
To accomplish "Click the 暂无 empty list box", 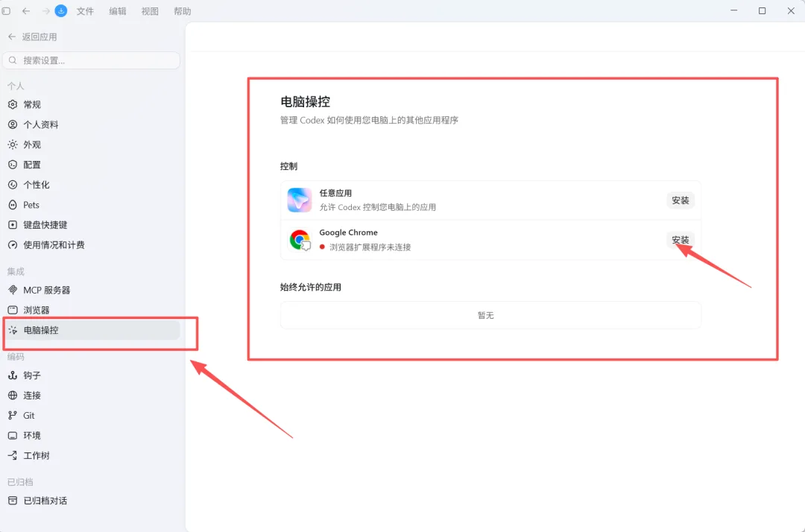I will 490,315.
